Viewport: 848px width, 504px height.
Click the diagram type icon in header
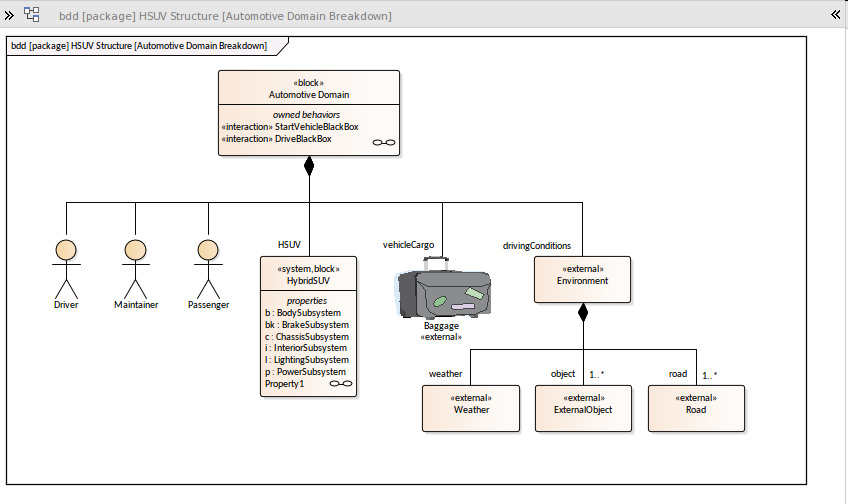tap(32, 15)
